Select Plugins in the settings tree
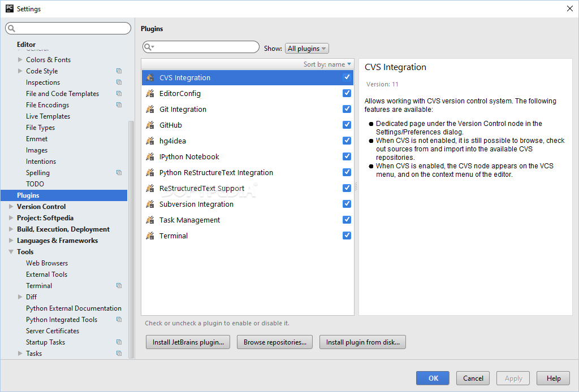The width and height of the screenshot is (579, 392). [x=64, y=195]
